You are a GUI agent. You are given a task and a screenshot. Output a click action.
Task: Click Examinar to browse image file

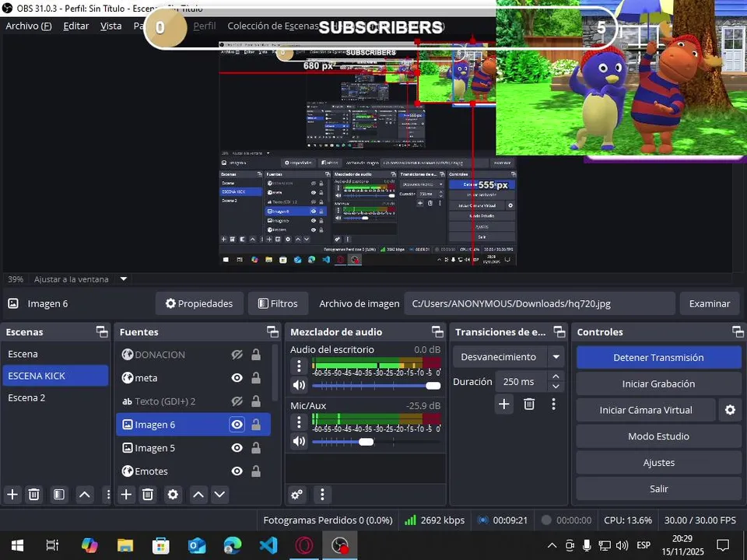pos(710,303)
